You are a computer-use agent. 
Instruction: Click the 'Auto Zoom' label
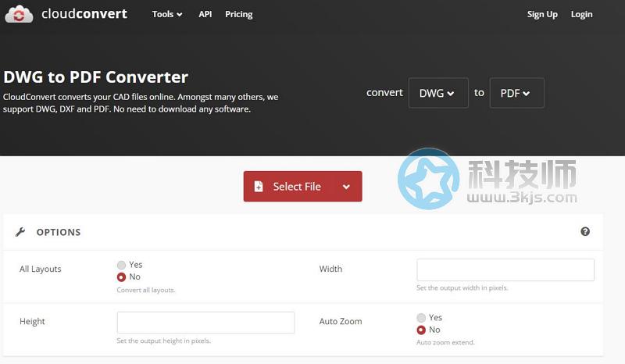click(x=341, y=321)
